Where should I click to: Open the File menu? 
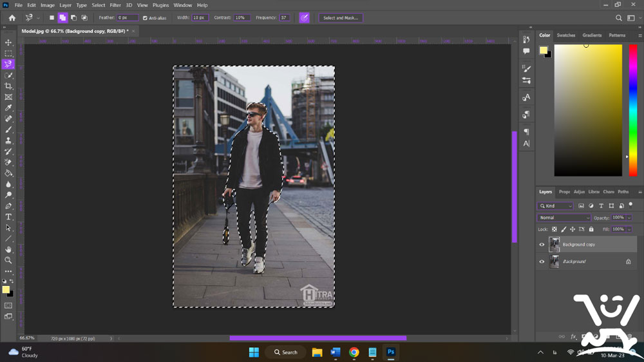19,5
